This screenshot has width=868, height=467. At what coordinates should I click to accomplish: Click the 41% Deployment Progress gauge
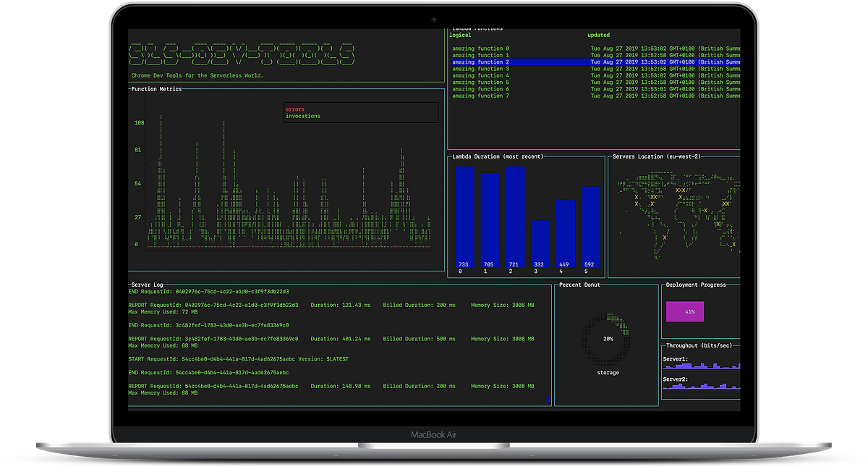coord(684,311)
